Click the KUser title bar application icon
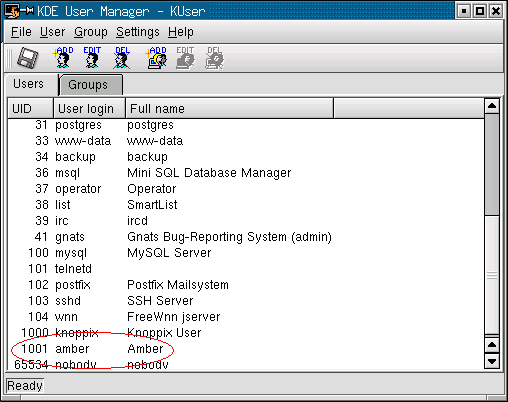 [11, 11]
